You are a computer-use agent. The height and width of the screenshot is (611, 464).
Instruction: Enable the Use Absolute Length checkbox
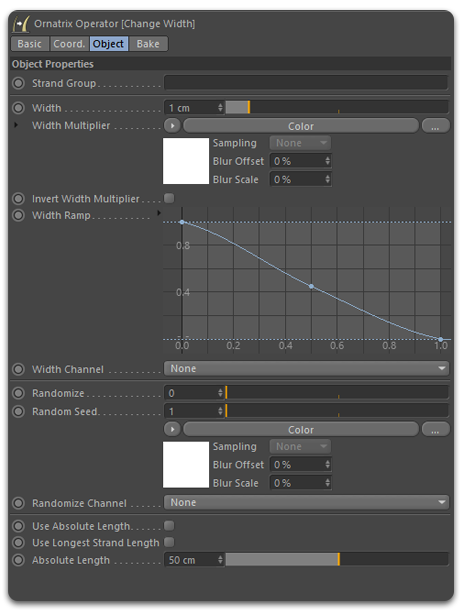[x=169, y=526]
